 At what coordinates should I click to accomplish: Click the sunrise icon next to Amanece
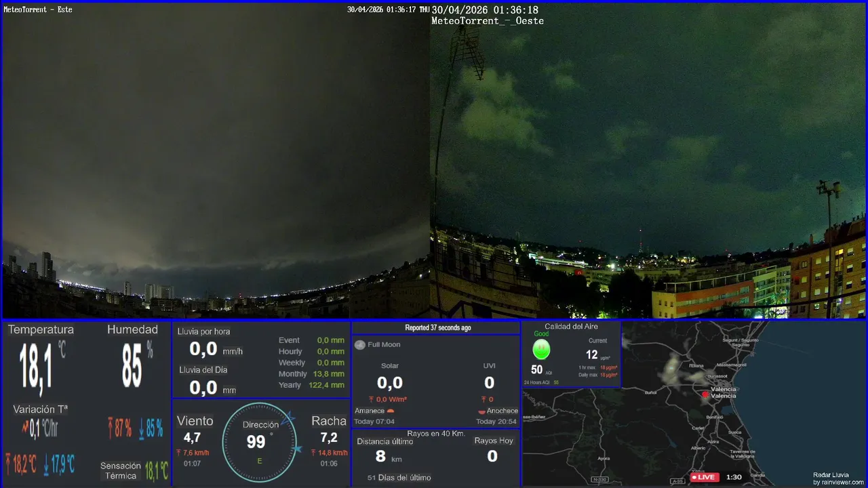pyautogui.click(x=391, y=411)
